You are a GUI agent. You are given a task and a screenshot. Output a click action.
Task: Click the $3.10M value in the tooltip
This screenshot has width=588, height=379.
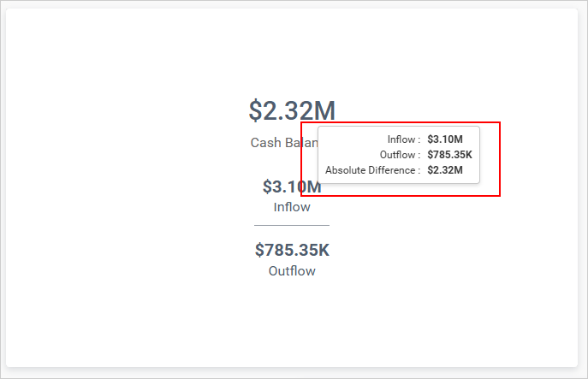[x=445, y=139]
